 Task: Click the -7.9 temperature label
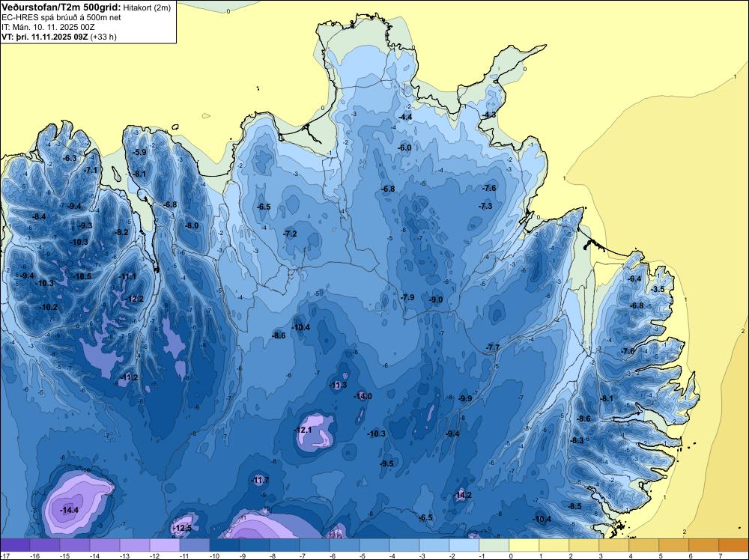tap(407, 297)
